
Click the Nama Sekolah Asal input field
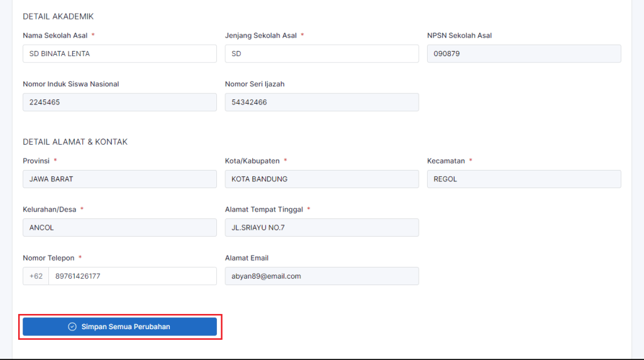point(119,53)
